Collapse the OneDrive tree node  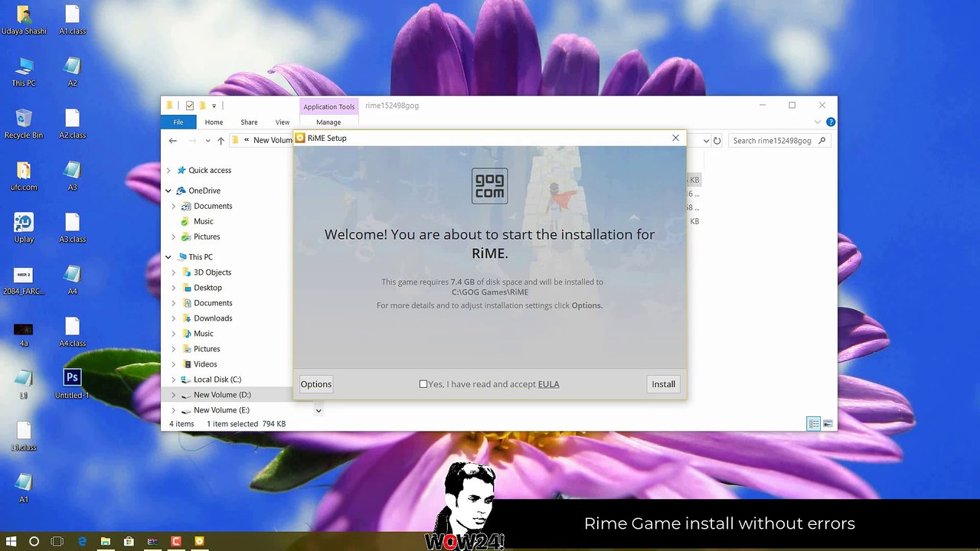coord(168,191)
